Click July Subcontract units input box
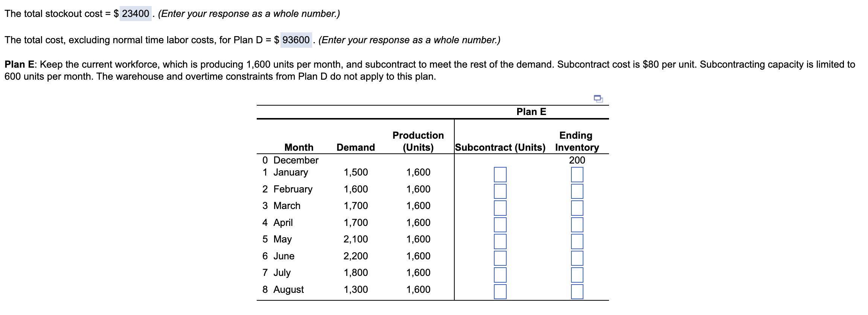 coord(500,275)
